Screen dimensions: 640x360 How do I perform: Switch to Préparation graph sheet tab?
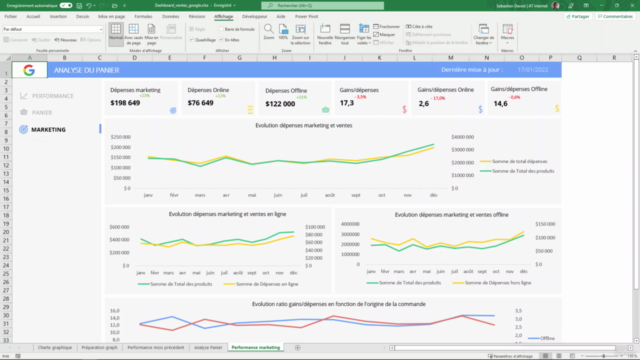[99, 348]
